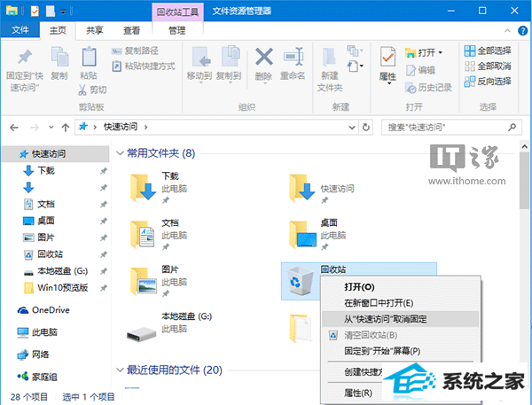
Task: Click Select All (全部选择) button
Action: (487, 50)
